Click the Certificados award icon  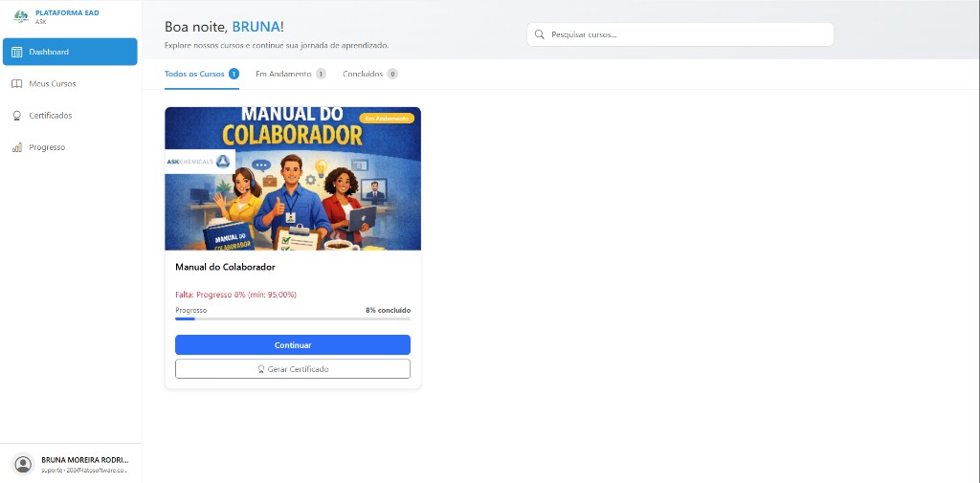[17, 116]
